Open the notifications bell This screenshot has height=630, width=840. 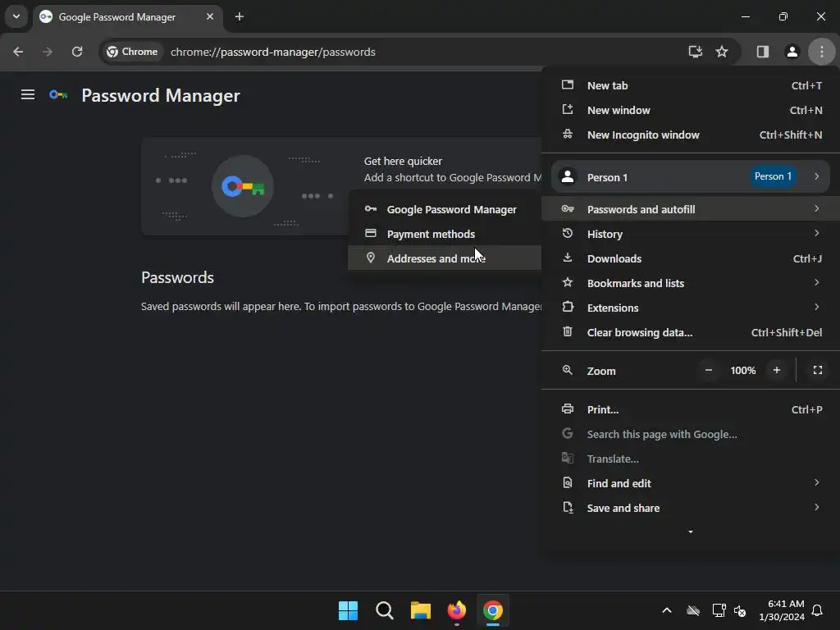coord(818,610)
